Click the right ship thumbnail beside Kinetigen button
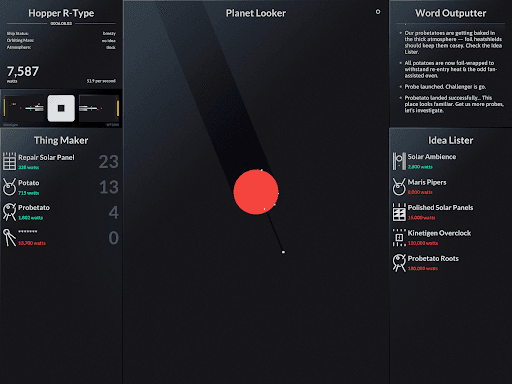 [99, 108]
